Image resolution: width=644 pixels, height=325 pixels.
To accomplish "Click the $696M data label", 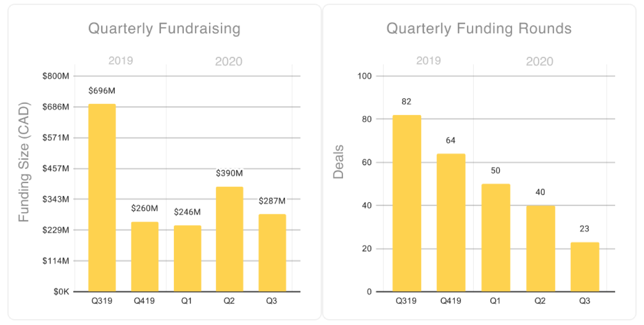I will pos(102,91).
